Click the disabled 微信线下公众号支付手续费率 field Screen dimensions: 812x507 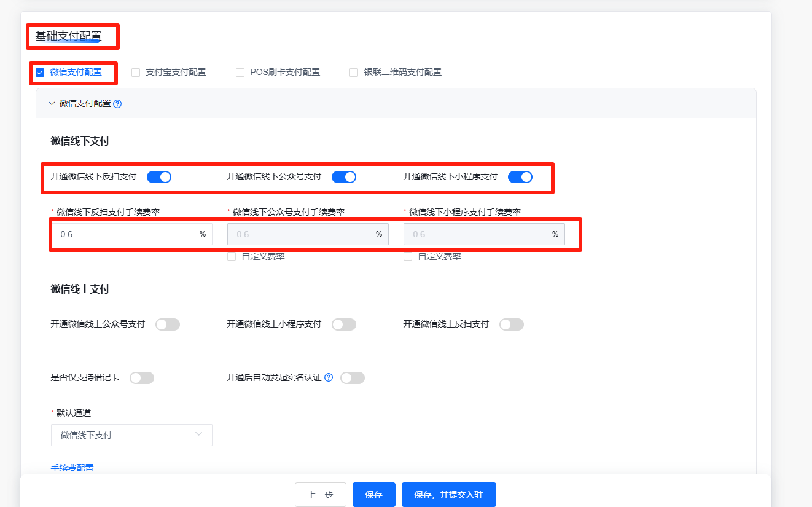(308, 234)
